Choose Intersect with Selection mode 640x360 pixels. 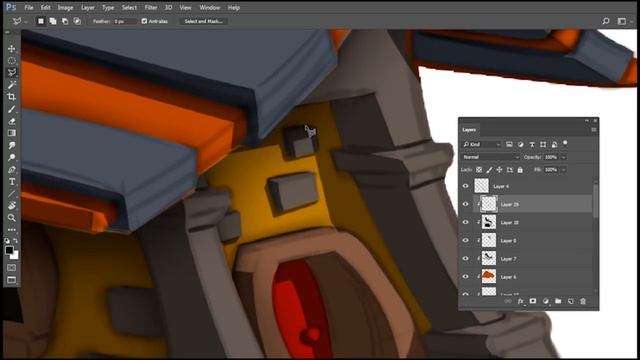tap(77, 21)
